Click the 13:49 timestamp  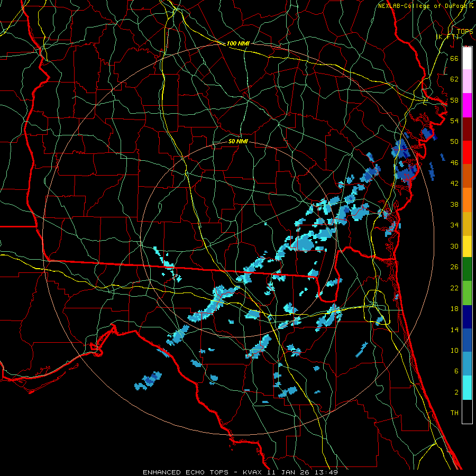tap(326, 472)
